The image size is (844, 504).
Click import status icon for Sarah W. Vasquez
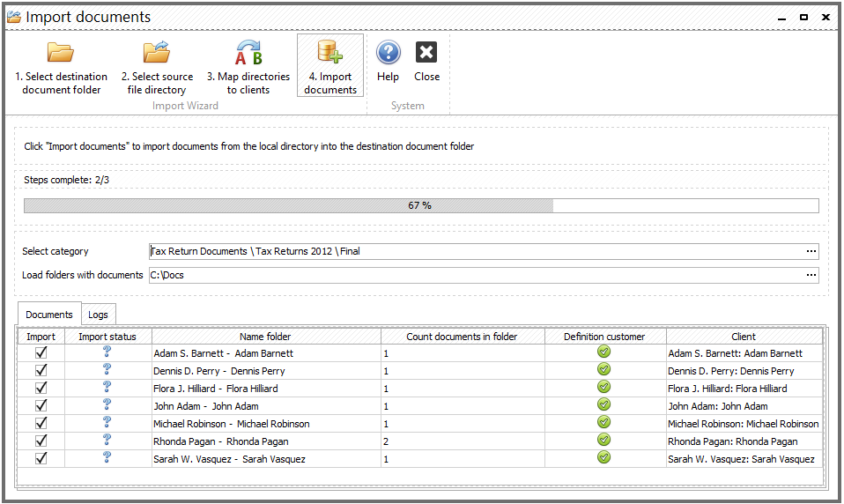tap(107, 457)
